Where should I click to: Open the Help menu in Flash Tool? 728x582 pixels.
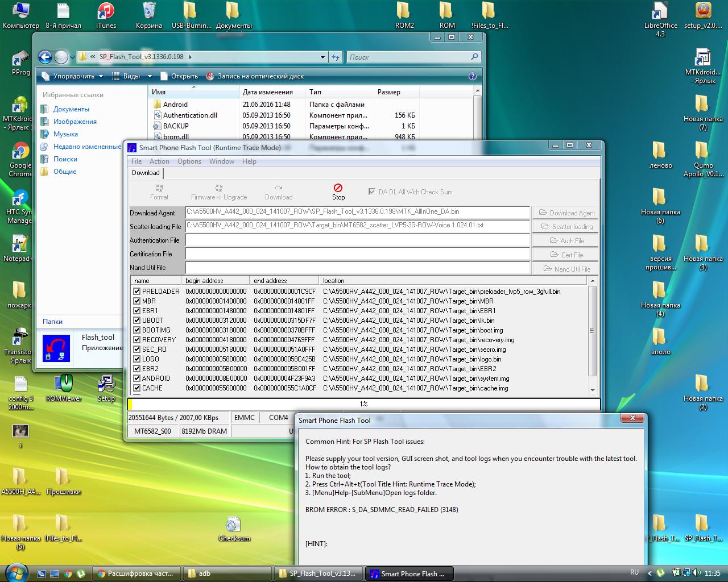249,161
